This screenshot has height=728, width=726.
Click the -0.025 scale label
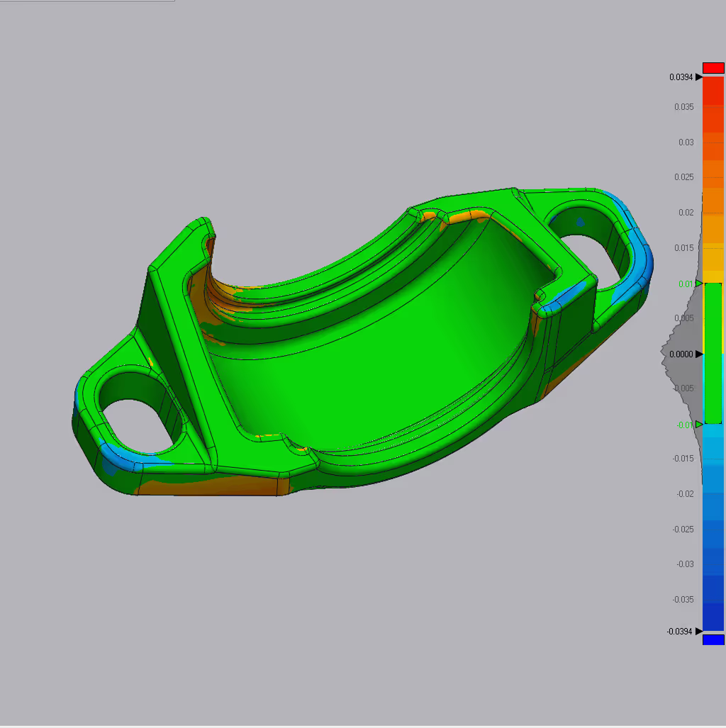(x=683, y=530)
